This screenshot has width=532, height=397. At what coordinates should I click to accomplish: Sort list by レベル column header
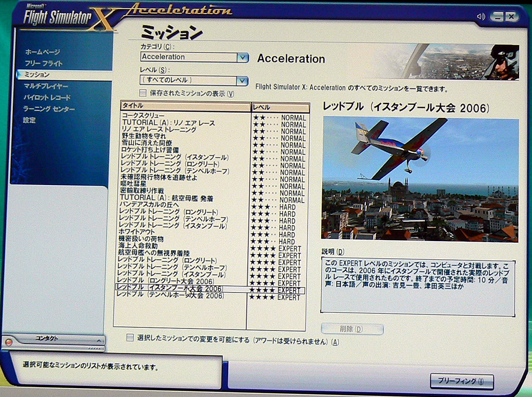tap(281, 107)
